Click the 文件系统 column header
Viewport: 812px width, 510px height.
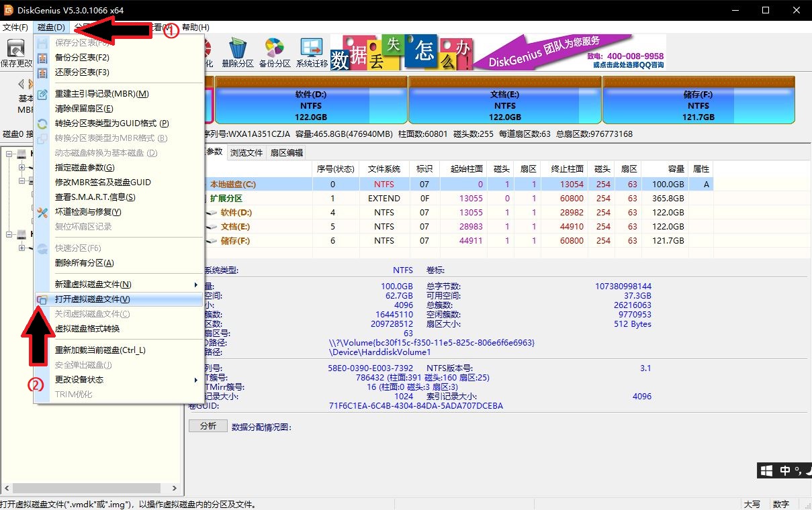tap(384, 169)
